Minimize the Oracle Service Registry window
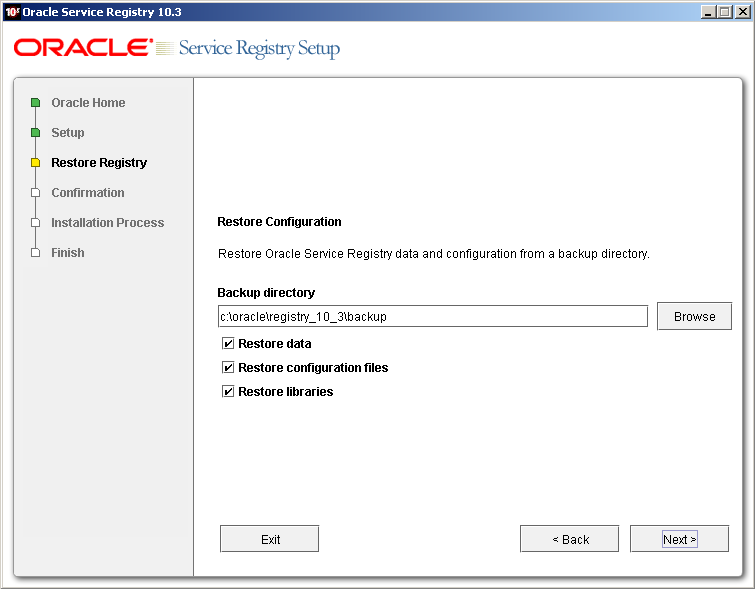 (707, 12)
